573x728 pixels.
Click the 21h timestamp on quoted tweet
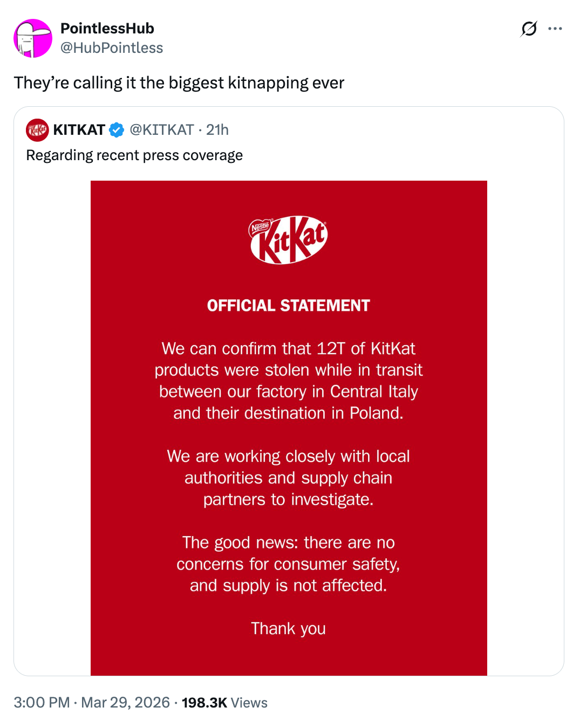(219, 129)
